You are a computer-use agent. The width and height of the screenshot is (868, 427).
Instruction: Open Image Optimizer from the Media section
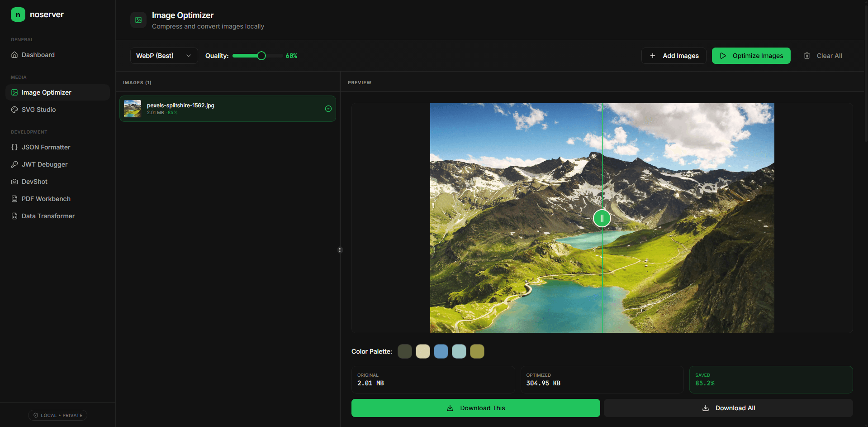(x=47, y=92)
